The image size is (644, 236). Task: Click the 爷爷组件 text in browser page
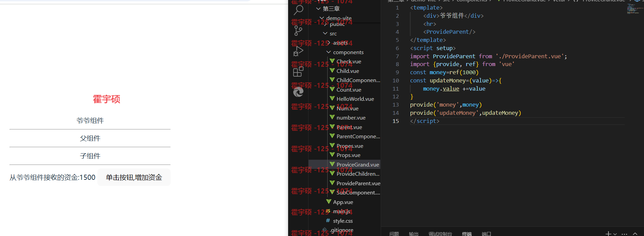click(90, 121)
